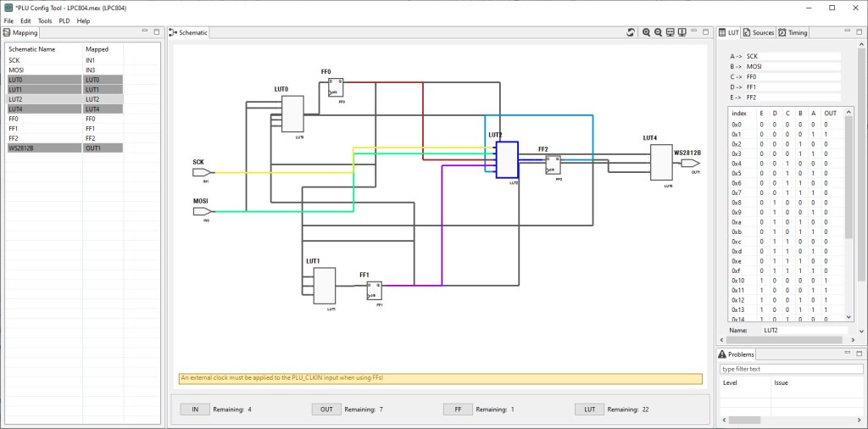Click the refresh schematic icon
This screenshot has width=868, height=429.
(x=631, y=32)
